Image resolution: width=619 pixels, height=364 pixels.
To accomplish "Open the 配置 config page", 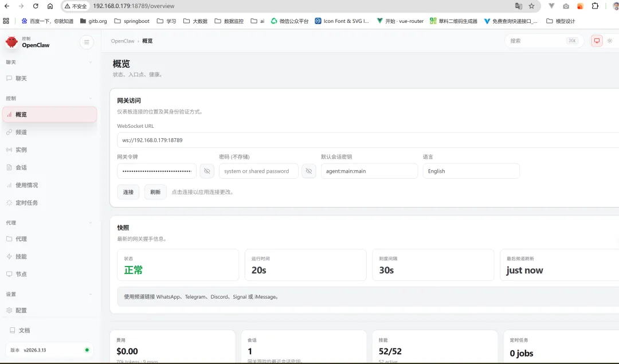I will pos(49,310).
